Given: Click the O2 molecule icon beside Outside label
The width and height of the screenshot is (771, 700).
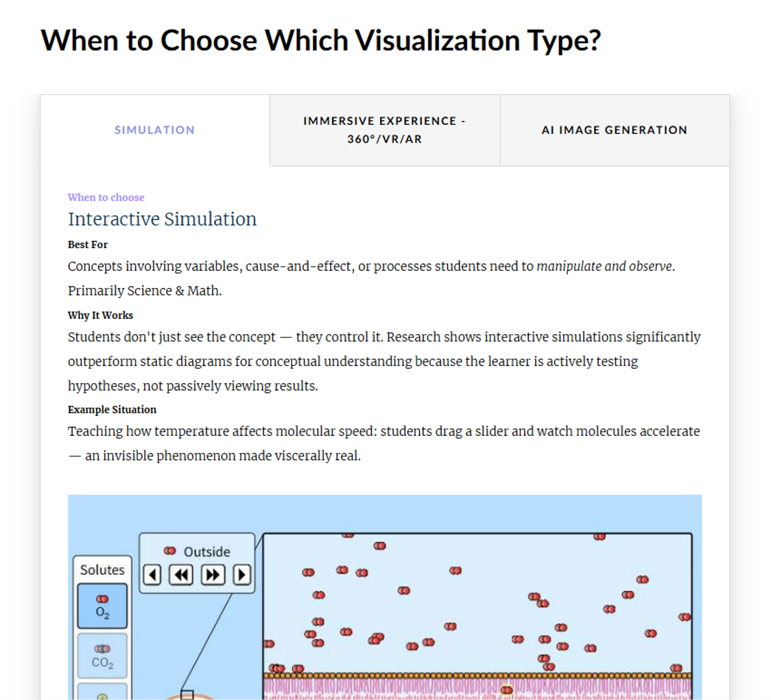Looking at the screenshot, I should click(x=169, y=551).
